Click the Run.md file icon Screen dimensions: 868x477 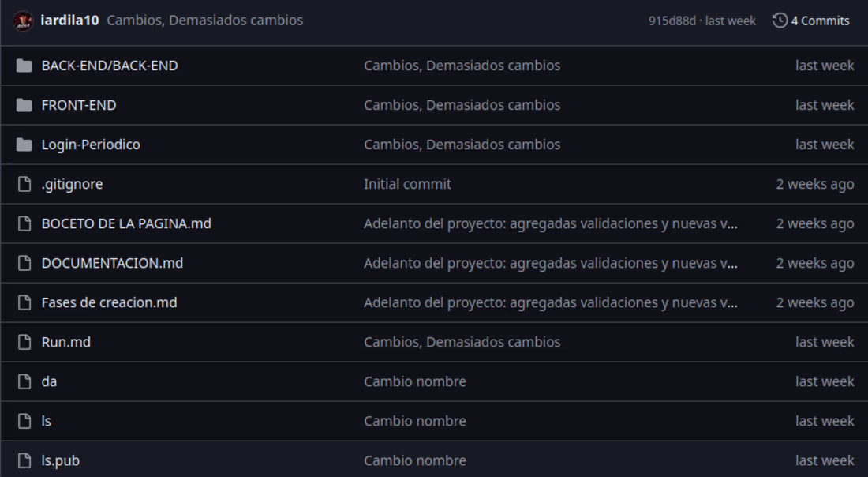24,343
